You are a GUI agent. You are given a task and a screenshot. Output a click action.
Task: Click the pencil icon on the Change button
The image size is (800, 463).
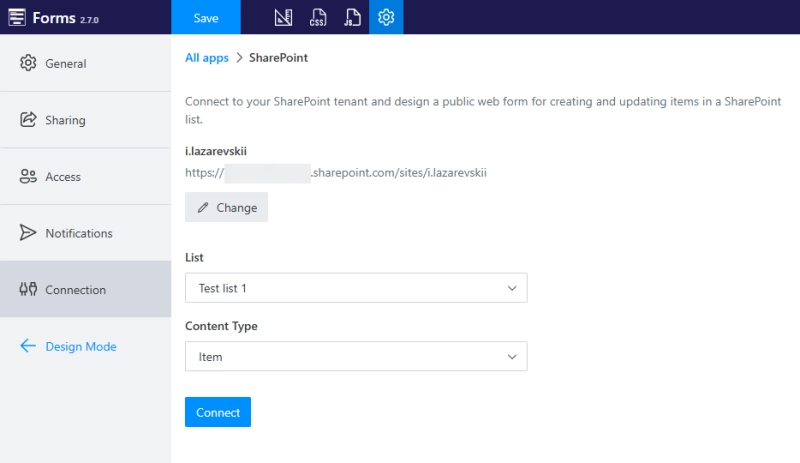point(203,207)
